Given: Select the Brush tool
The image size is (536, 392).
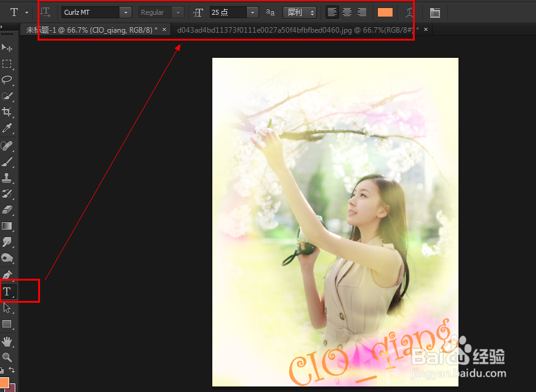Looking at the screenshot, I should click(x=7, y=162).
